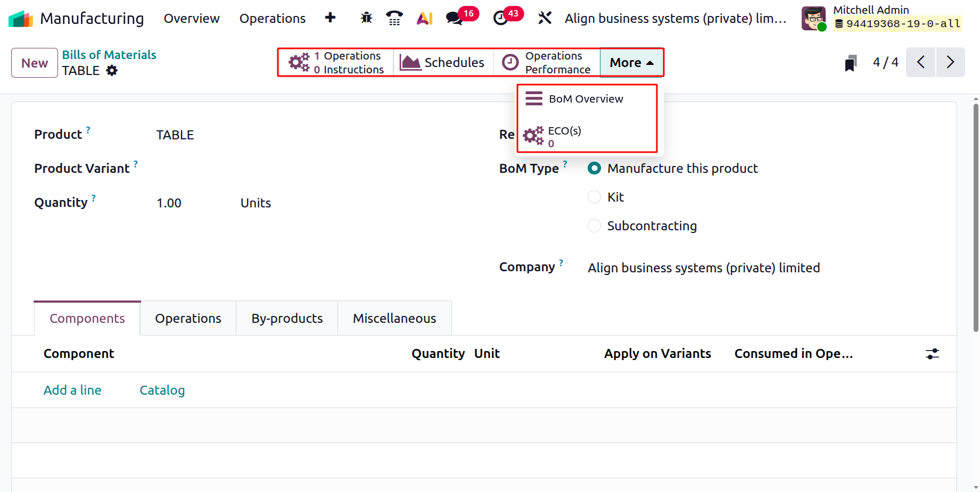980x492 pixels.
Task: Select the Kit BoM type
Action: [594, 197]
